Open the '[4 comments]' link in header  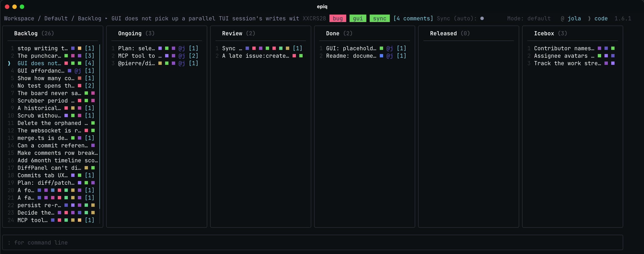click(413, 18)
